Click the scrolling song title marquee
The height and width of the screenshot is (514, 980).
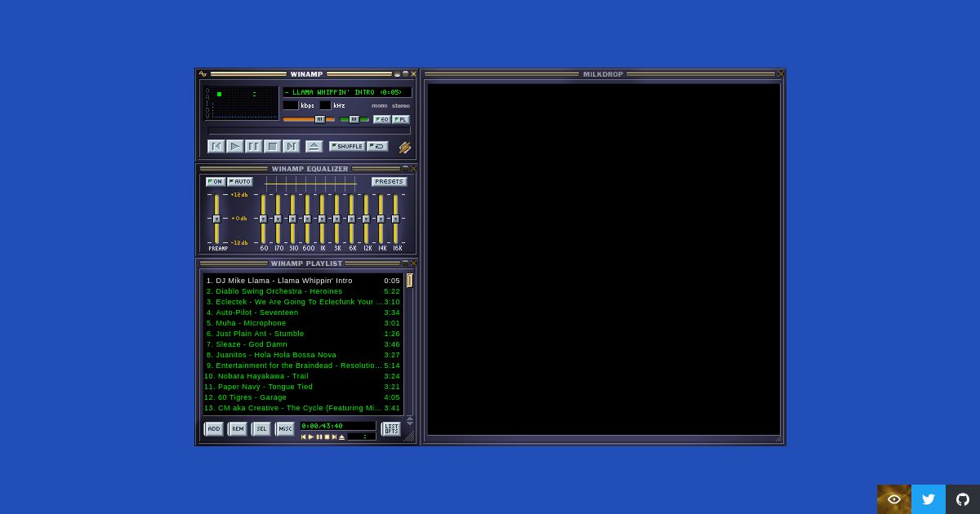[347, 92]
